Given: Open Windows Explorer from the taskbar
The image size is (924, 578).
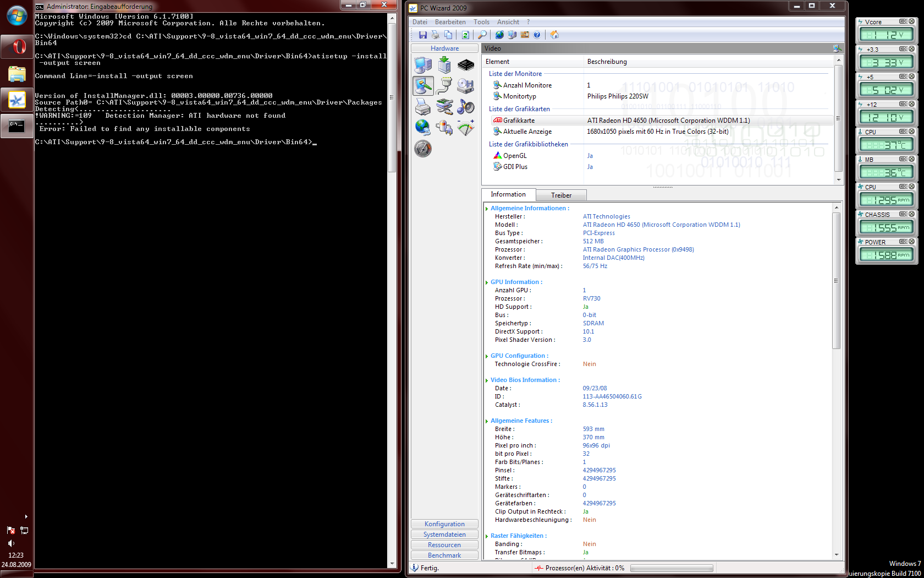Looking at the screenshot, I should click(16, 74).
